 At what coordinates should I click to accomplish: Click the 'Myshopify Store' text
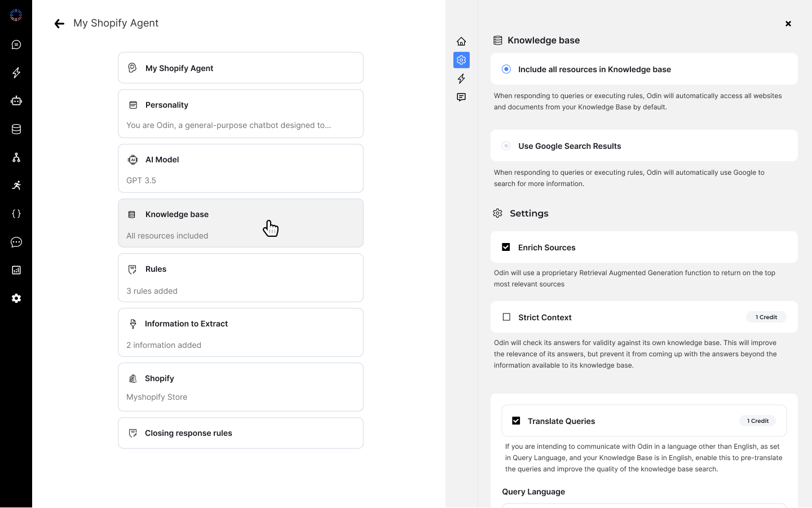tap(157, 397)
